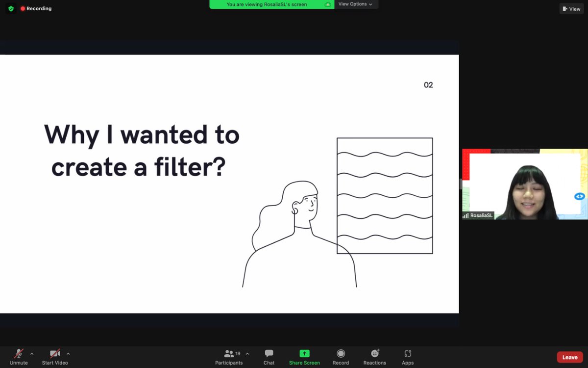Viewport: 588px width, 368px height.
Task: Leave the meeting
Action: pyautogui.click(x=570, y=357)
